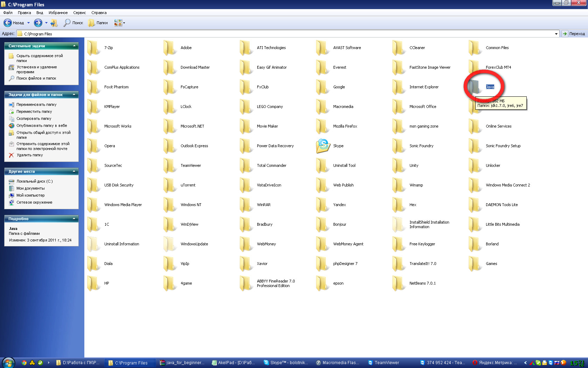588x368 pixels.
Task: Click Установка и удаление программ link
Action: coord(36,69)
